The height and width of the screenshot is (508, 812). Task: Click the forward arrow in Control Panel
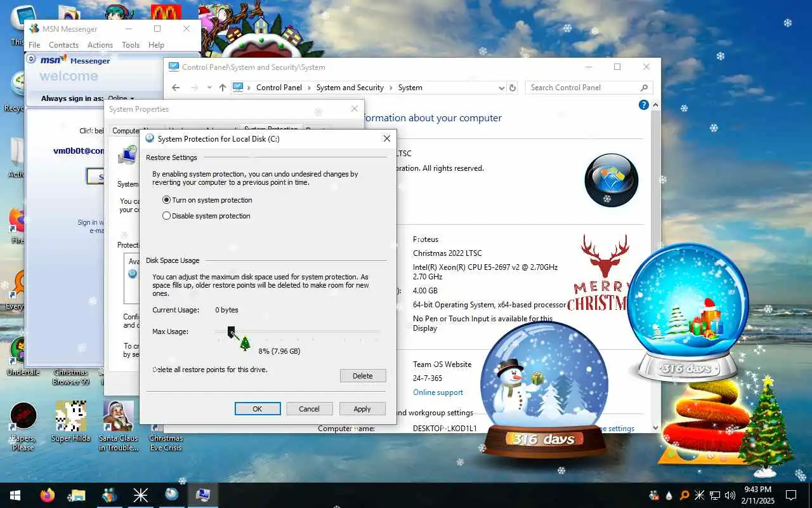(x=194, y=88)
